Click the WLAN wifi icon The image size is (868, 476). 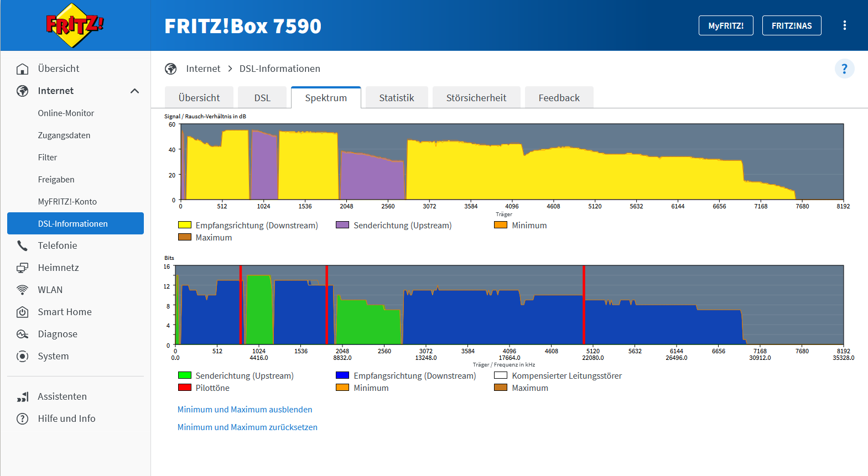tap(22, 290)
